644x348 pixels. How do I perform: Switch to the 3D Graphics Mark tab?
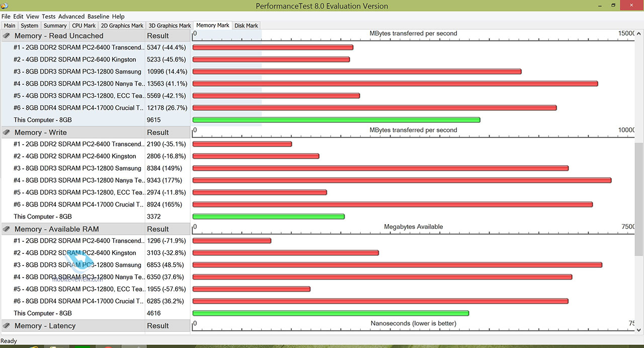pos(170,26)
